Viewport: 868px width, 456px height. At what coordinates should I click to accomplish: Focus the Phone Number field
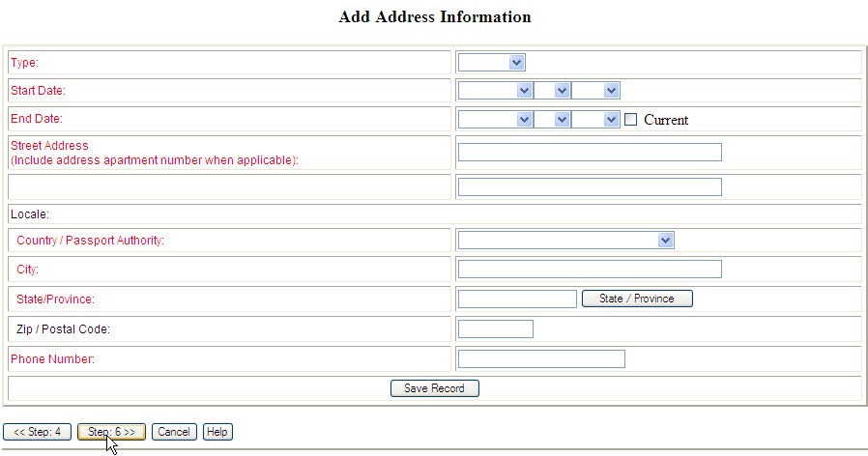[x=541, y=359]
